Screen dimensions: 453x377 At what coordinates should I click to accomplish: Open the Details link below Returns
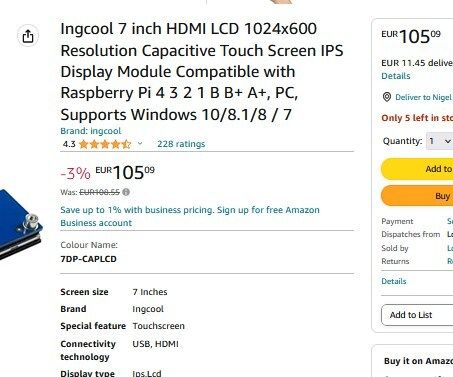click(x=394, y=281)
